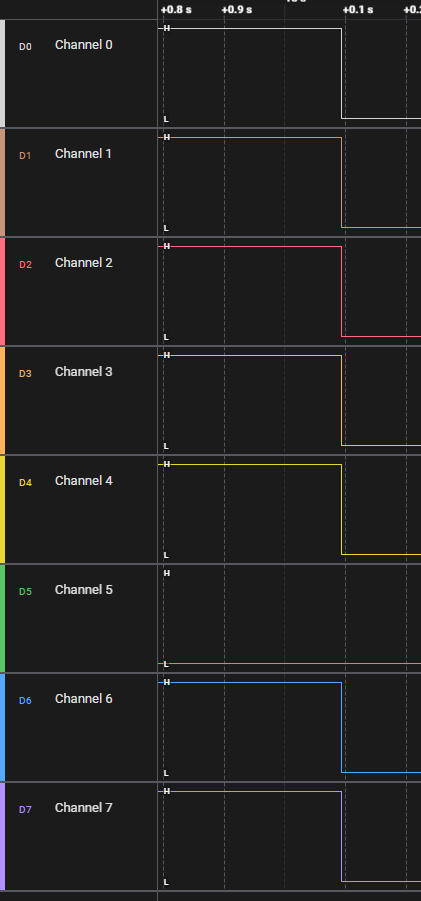The width and height of the screenshot is (421, 901).
Task: Click the green low line of Channel 5
Action: [289, 664]
